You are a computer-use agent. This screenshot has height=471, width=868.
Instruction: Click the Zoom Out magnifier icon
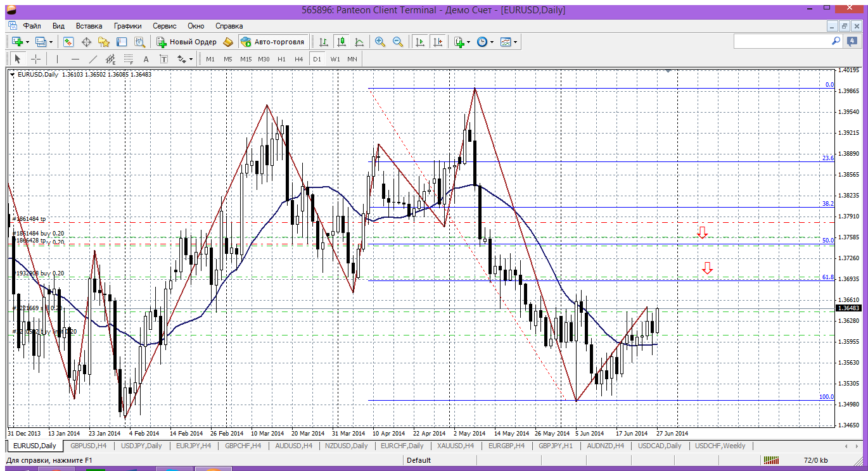398,42
